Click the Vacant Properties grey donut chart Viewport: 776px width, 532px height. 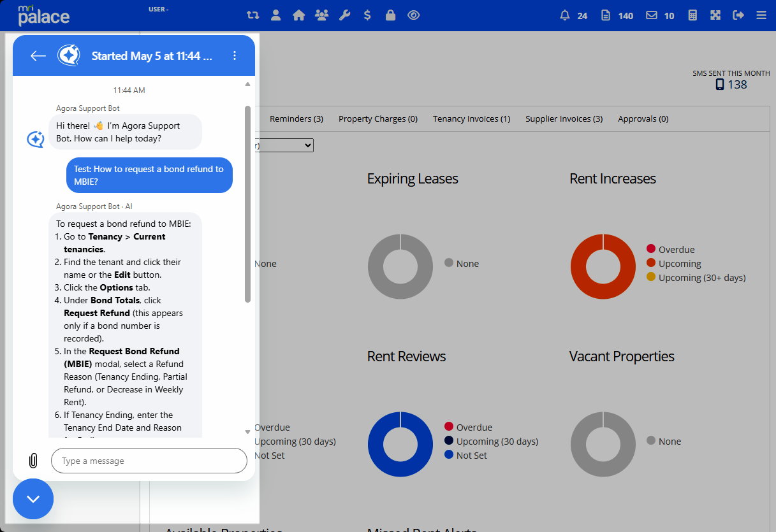(603, 444)
